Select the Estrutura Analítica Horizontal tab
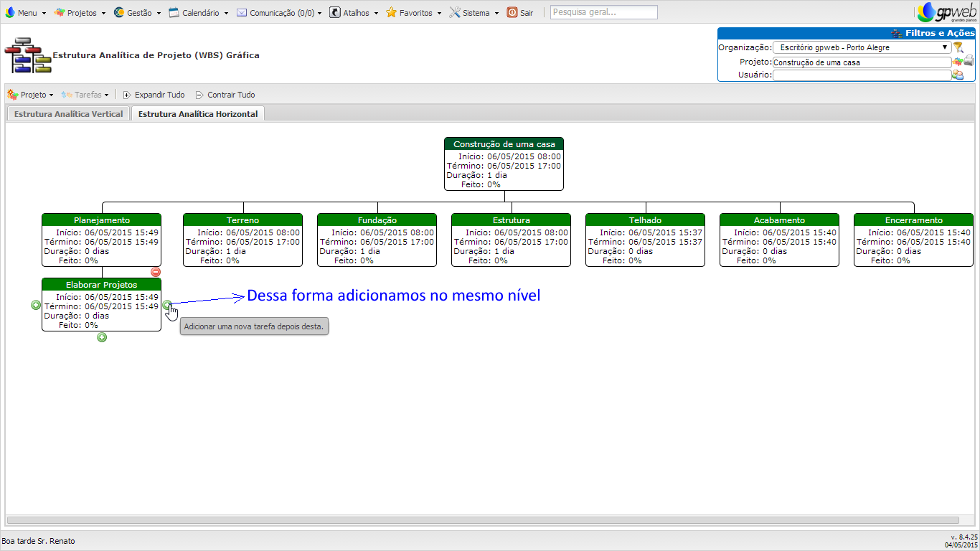Viewport: 980px width, 551px height. [x=198, y=114]
